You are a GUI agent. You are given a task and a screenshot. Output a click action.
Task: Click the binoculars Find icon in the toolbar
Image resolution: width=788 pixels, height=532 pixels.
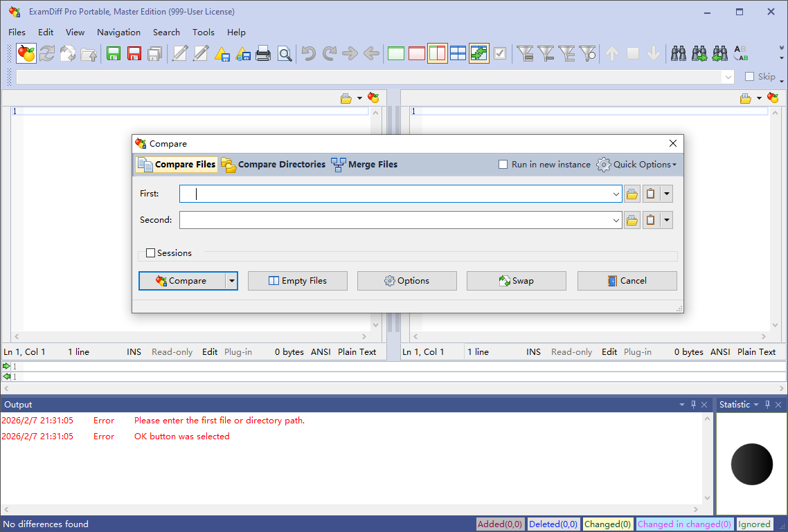679,53
